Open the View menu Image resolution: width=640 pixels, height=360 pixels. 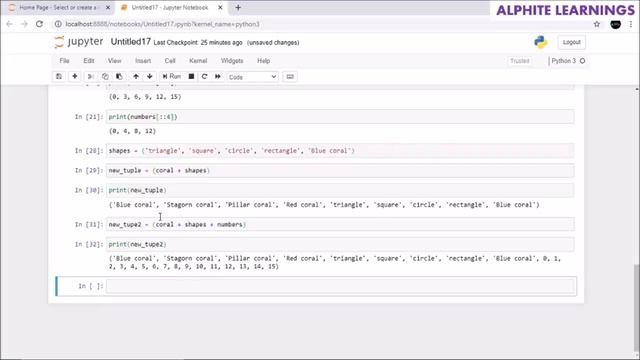114,61
